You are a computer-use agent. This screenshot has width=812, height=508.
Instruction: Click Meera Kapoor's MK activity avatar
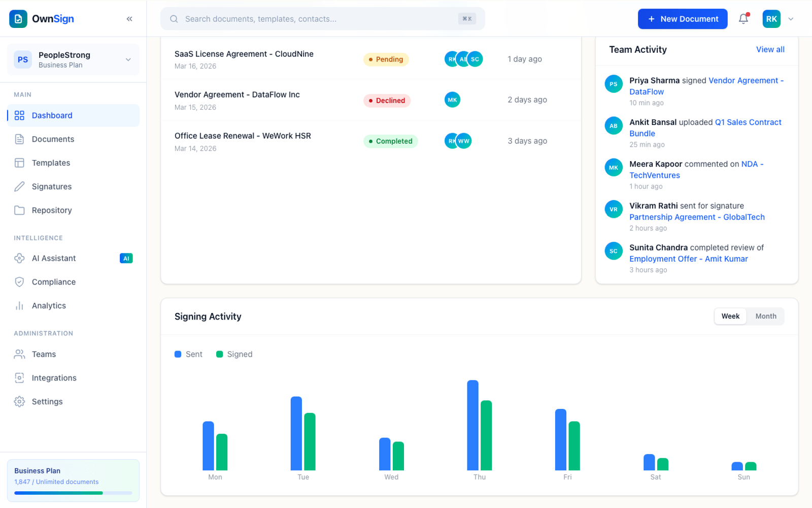pyautogui.click(x=614, y=167)
